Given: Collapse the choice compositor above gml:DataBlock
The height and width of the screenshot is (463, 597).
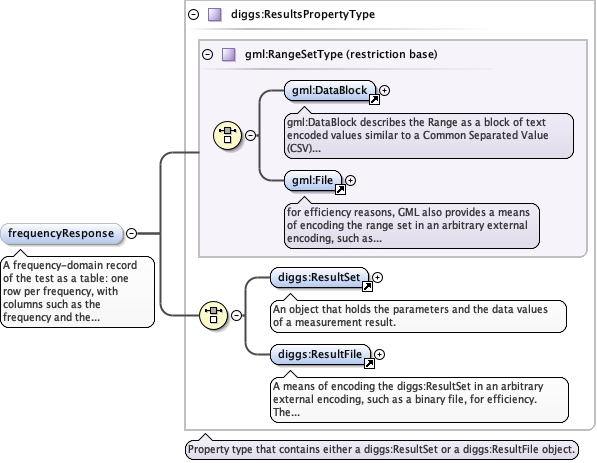Looking at the screenshot, I should point(250,135).
